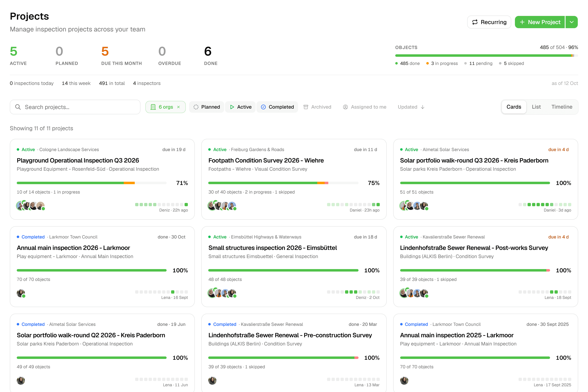The height and width of the screenshot is (392, 588).
Task: Click the 11 pending legend item
Action: [x=478, y=63]
